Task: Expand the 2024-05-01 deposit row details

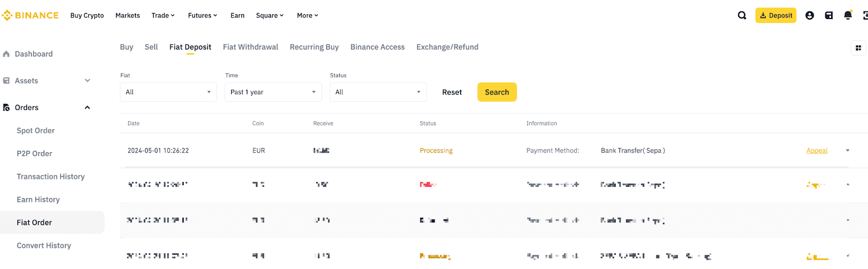Action: coord(847,151)
